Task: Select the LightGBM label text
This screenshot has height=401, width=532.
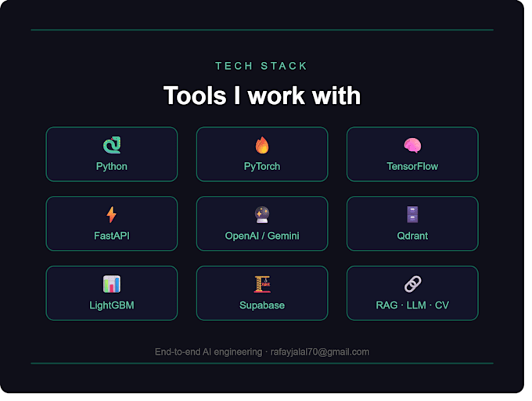Action: pos(112,305)
